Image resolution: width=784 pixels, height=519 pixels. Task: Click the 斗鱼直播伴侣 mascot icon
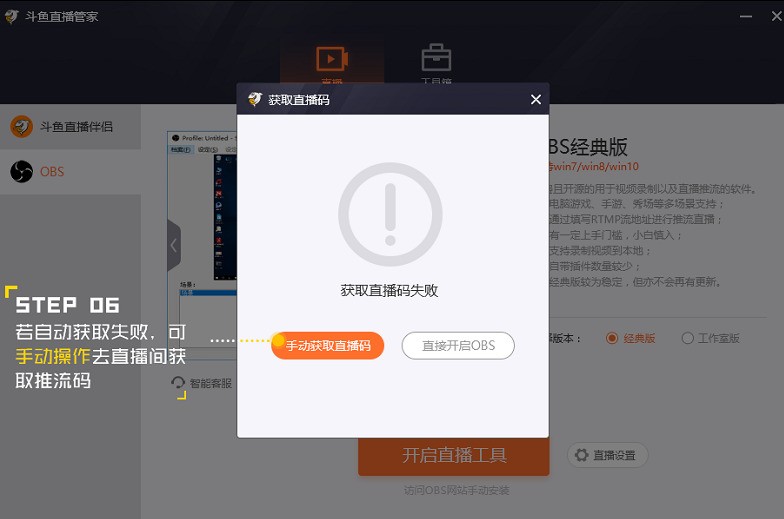click(21, 127)
